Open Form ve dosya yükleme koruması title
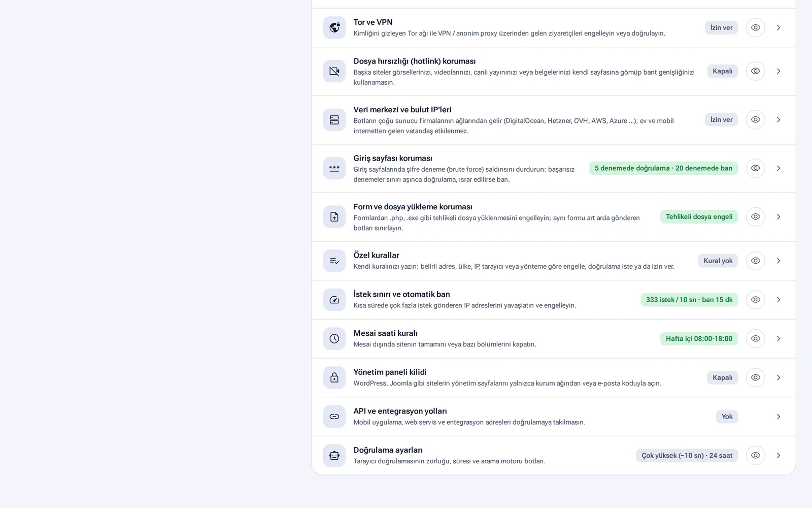Viewport: 812px width, 508px height. 413,207
